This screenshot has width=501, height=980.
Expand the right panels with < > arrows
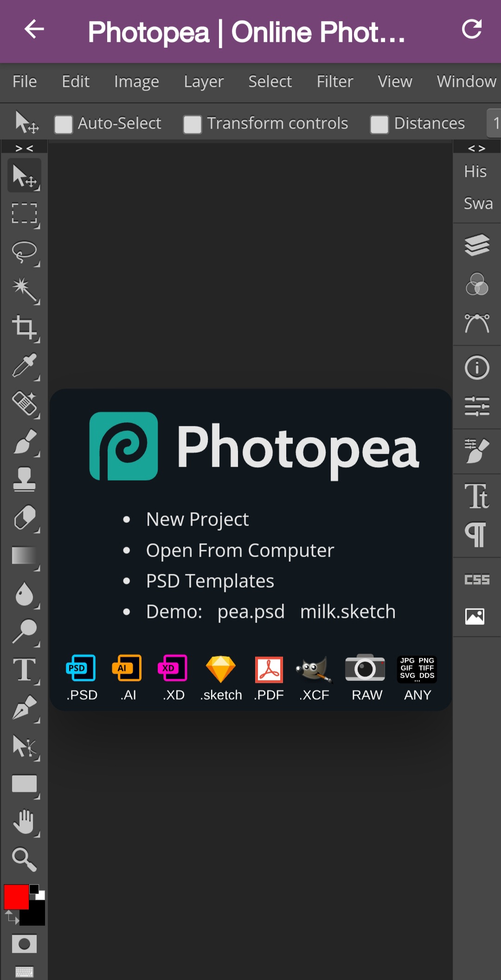477,148
